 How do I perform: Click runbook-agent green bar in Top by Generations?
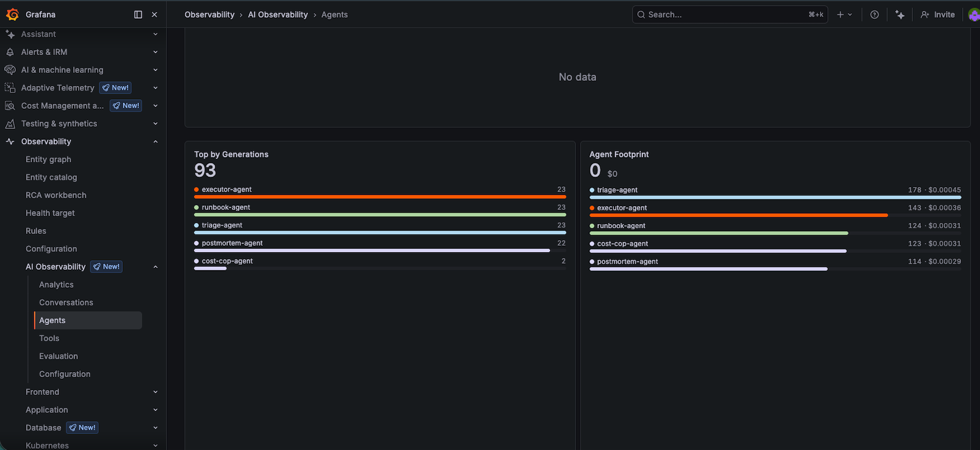point(380,214)
